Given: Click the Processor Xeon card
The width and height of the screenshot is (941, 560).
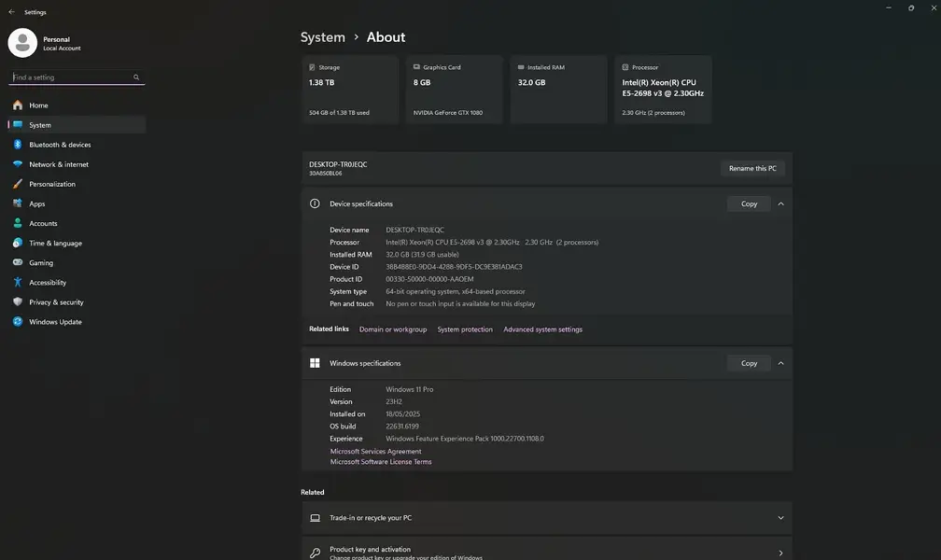Looking at the screenshot, I should (663, 90).
